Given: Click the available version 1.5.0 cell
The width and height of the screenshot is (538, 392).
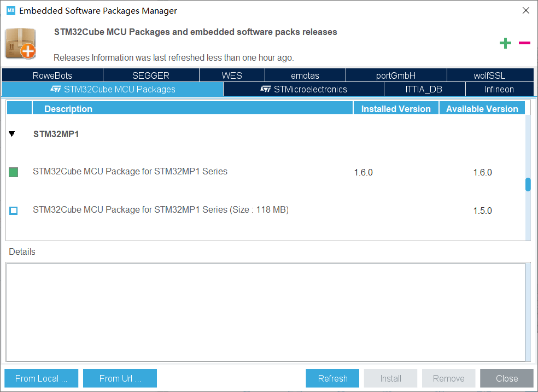Looking at the screenshot, I should (x=482, y=210).
